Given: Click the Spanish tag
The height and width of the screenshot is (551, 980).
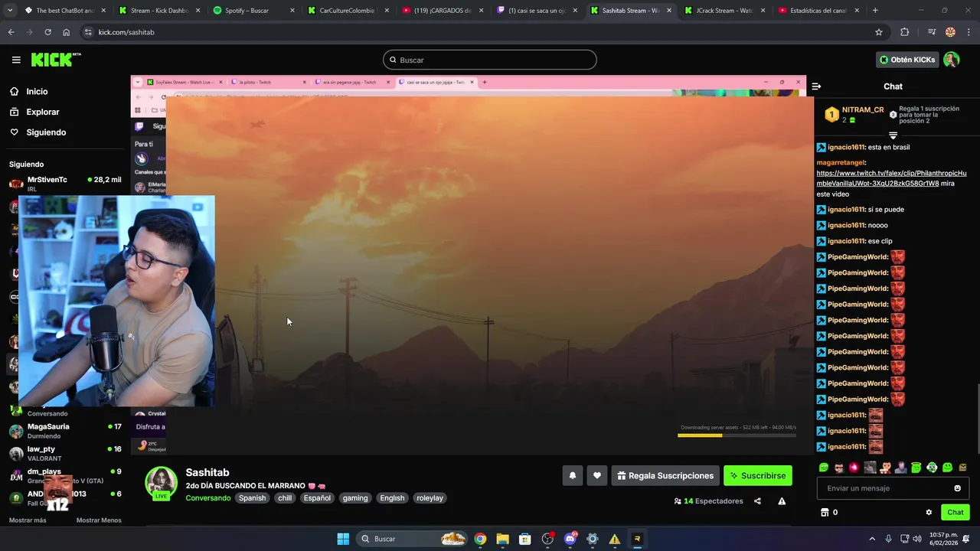Looking at the screenshot, I should [x=252, y=498].
